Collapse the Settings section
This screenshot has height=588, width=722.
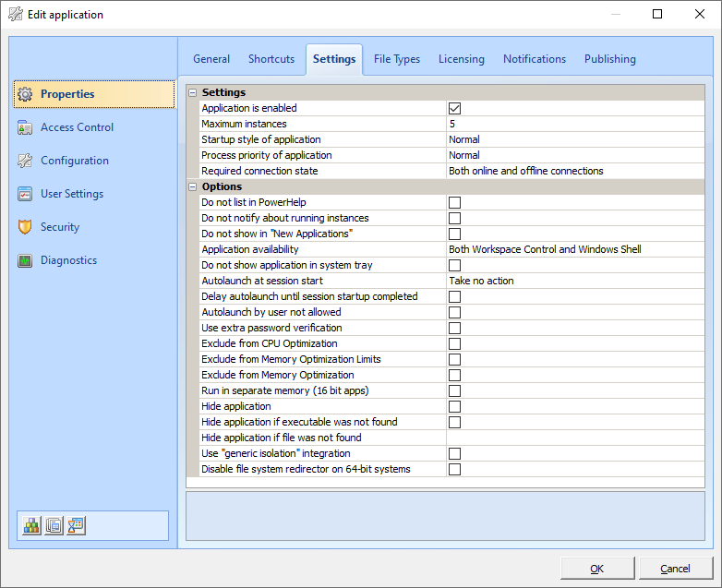click(x=192, y=92)
